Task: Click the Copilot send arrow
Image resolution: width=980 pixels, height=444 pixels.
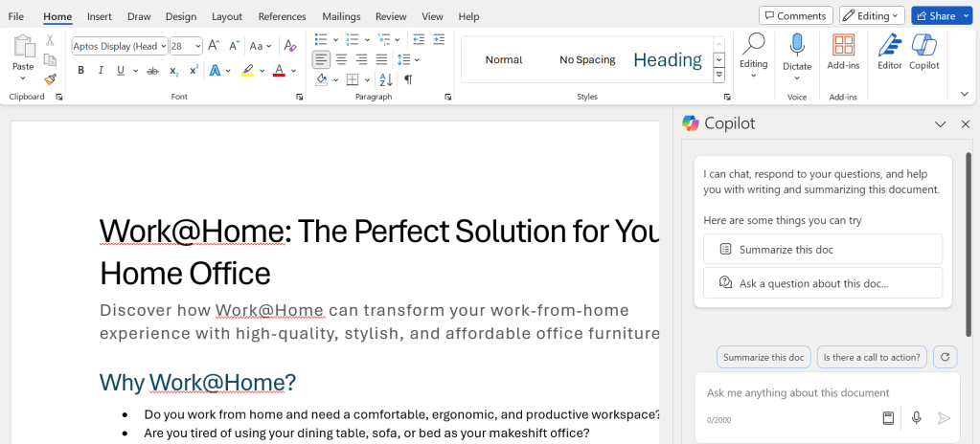Action: point(944,418)
